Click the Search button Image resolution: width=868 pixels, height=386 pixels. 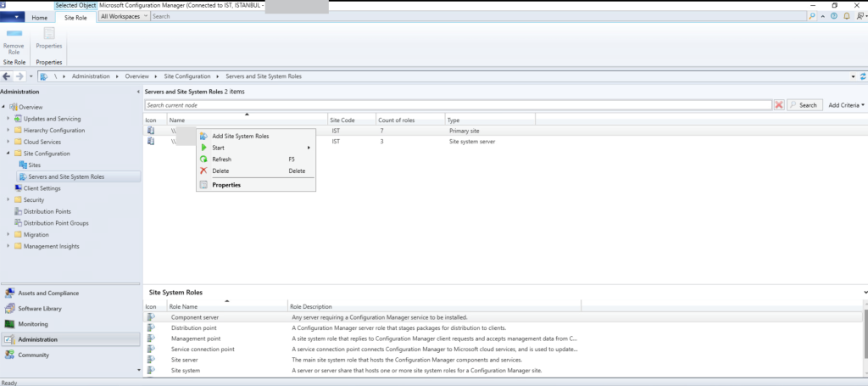[804, 105]
